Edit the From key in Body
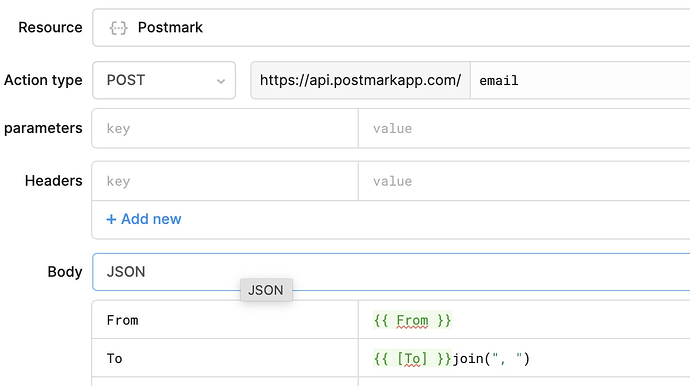 coord(225,320)
